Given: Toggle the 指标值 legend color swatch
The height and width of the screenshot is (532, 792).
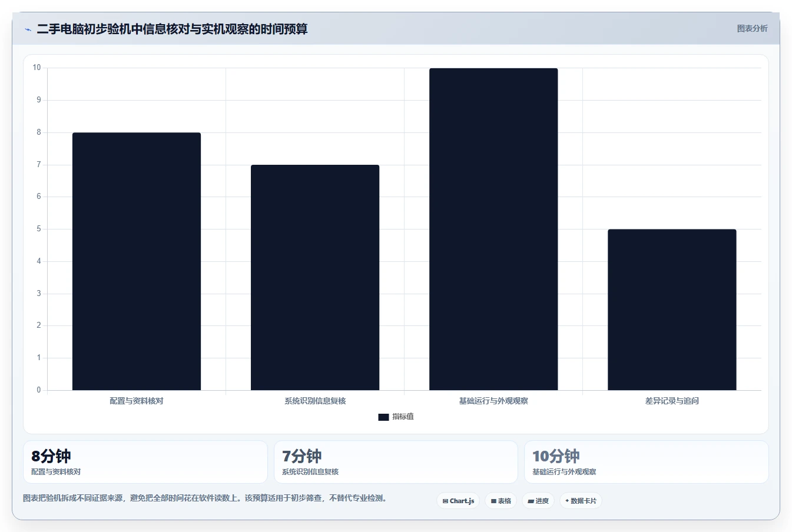Looking at the screenshot, I should click(x=383, y=417).
